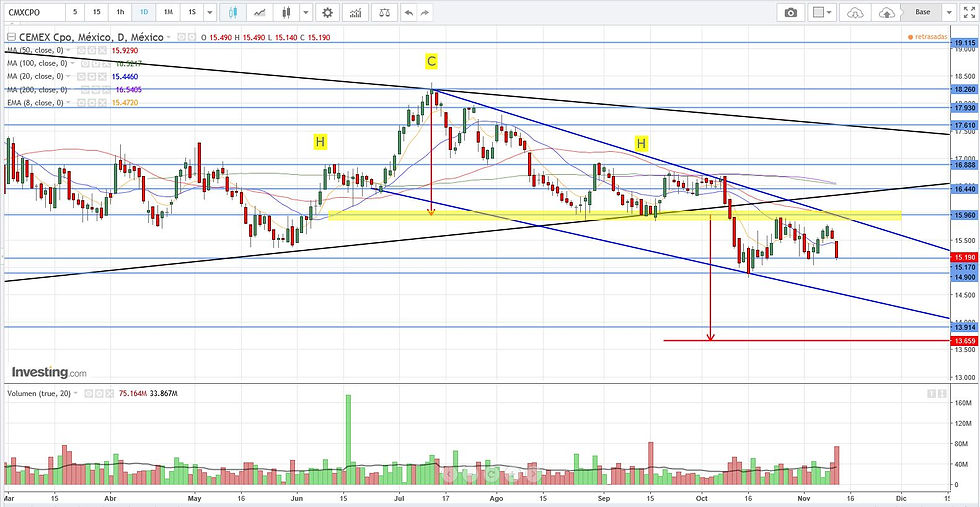Remove the EMA (8, close, 0) indicator
Viewport: 980px width, 507px height.
[102, 103]
